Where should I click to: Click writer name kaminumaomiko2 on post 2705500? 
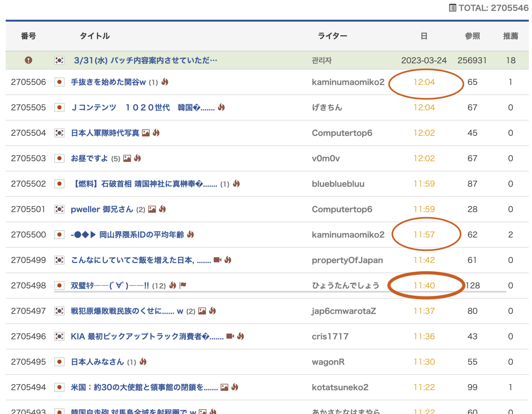[348, 235]
